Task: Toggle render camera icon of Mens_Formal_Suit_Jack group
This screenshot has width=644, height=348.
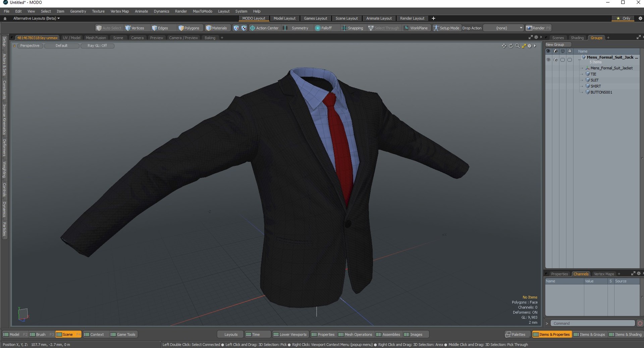Action: [x=555, y=60]
